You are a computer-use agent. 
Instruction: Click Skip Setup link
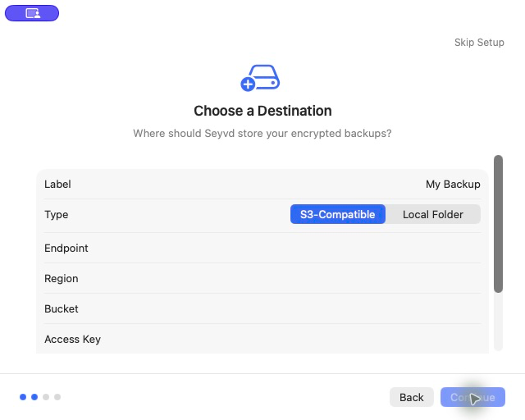[x=479, y=43]
